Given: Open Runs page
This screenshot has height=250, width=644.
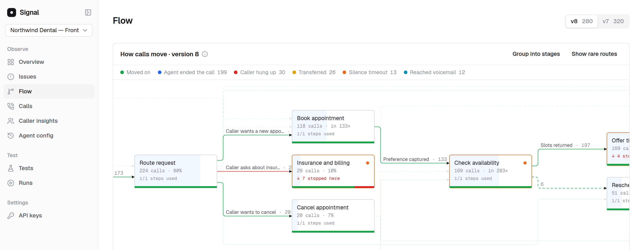Looking at the screenshot, I should (x=49, y=183).
